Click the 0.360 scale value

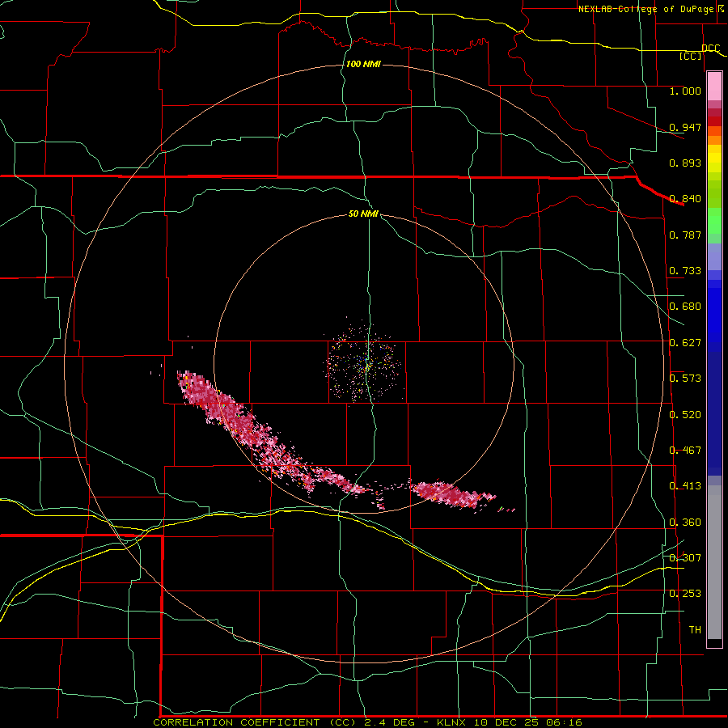point(685,523)
